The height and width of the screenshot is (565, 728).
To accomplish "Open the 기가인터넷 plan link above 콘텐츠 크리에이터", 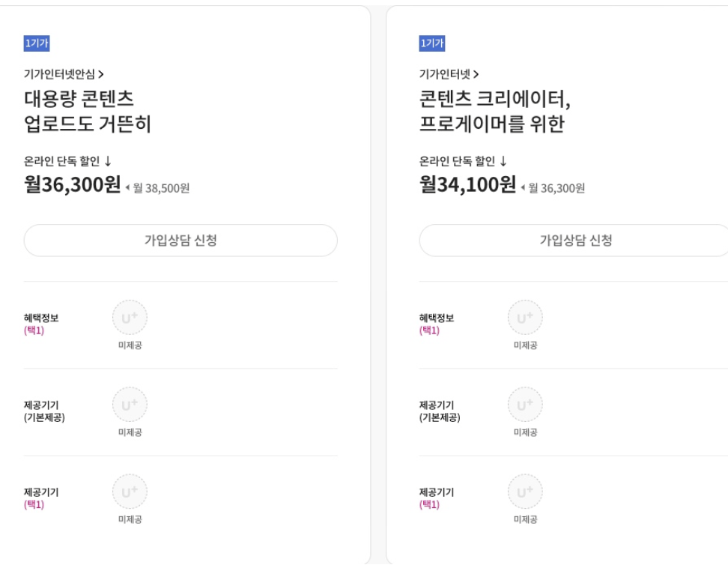I will pyautogui.click(x=449, y=73).
